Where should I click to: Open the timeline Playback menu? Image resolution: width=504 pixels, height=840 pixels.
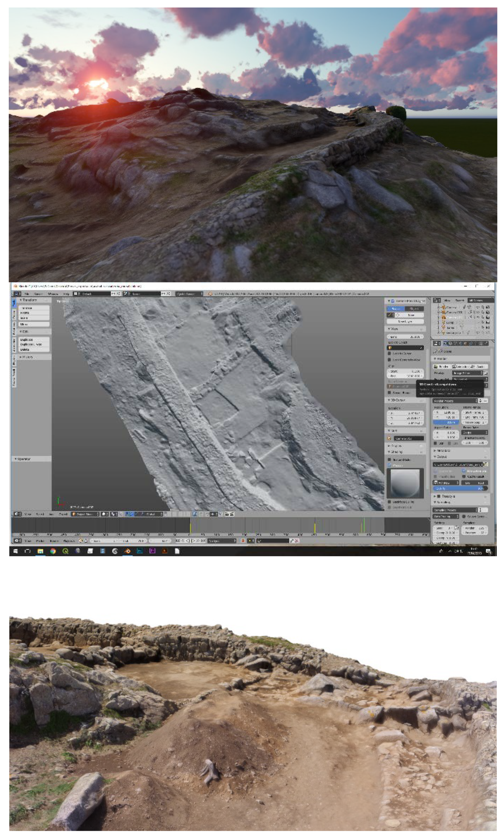click(x=69, y=541)
